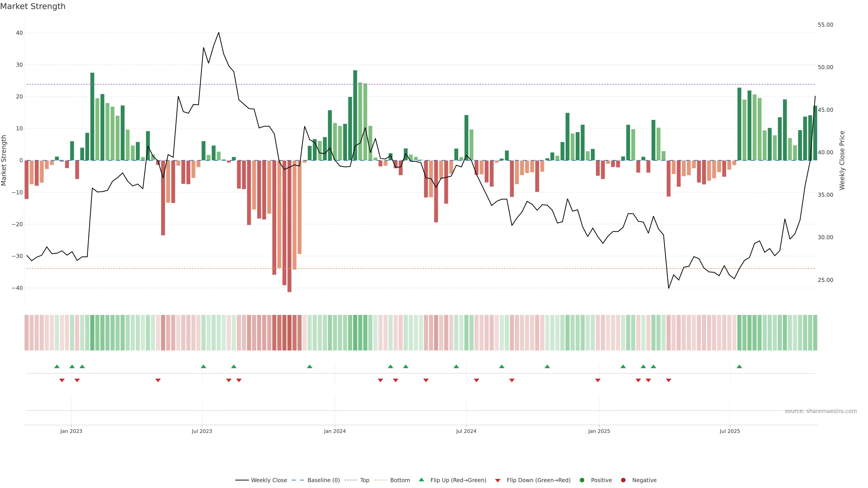Click the Flip Down red triangle legend icon
The image size is (868, 488).
pos(498,480)
